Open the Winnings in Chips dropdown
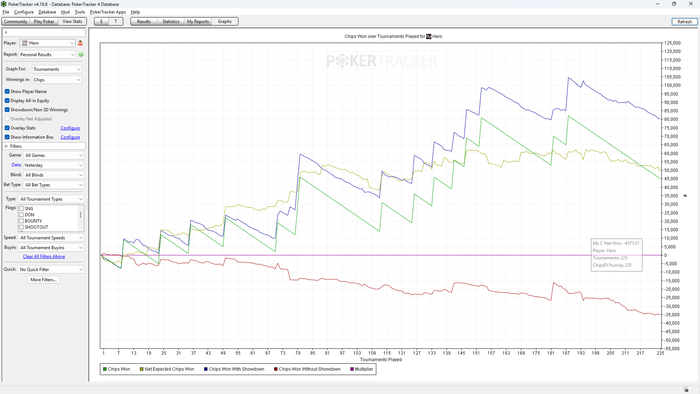This screenshot has height=394, width=700. click(x=57, y=80)
